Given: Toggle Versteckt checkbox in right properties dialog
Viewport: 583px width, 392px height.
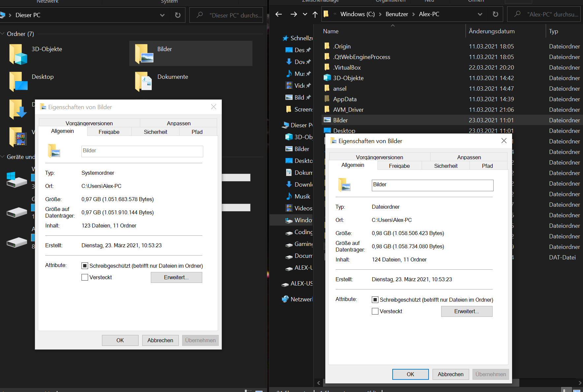Looking at the screenshot, I should click(375, 311).
